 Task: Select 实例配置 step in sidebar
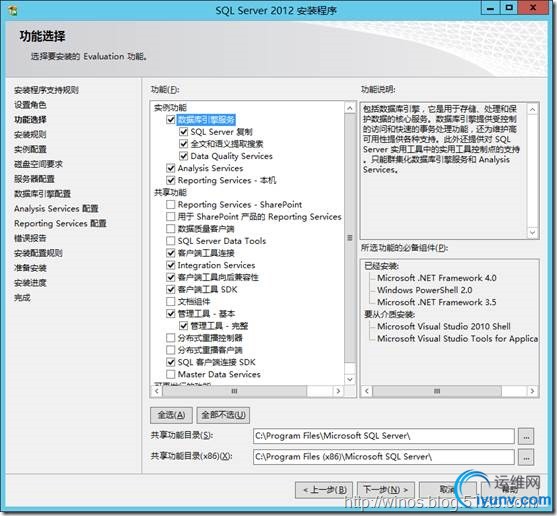(30, 150)
